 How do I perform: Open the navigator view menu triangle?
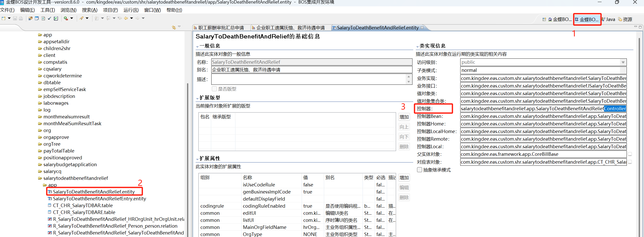pyautogui.click(x=179, y=27)
